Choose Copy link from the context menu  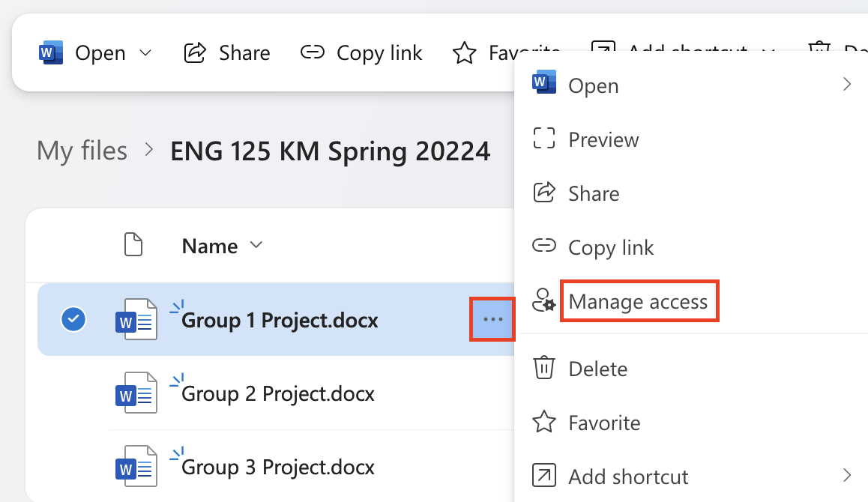click(612, 247)
